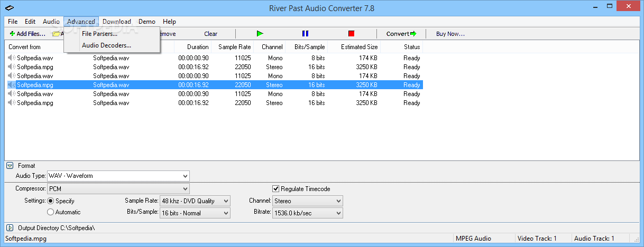Open the Audio Type dropdown
The height and width of the screenshot is (247, 644).
118,176
